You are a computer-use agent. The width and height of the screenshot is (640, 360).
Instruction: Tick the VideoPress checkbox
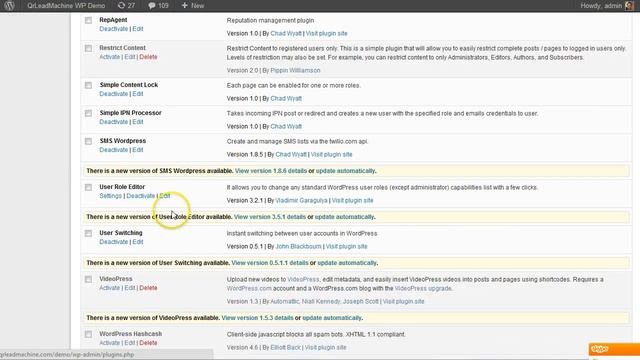coord(88,280)
